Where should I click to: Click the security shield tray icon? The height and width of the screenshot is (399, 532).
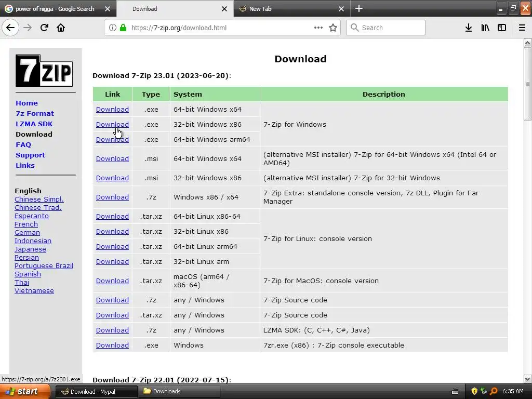(x=474, y=391)
